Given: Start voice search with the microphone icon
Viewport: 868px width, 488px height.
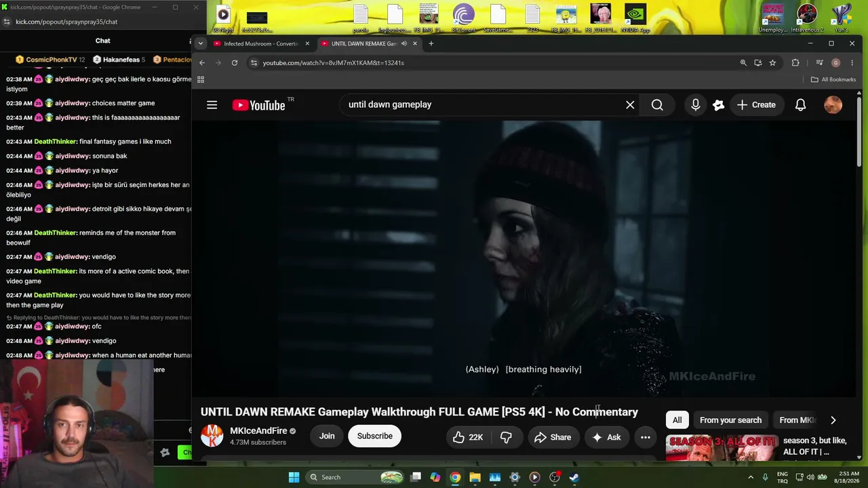Looking at the screenshot, I should (695, 105).
